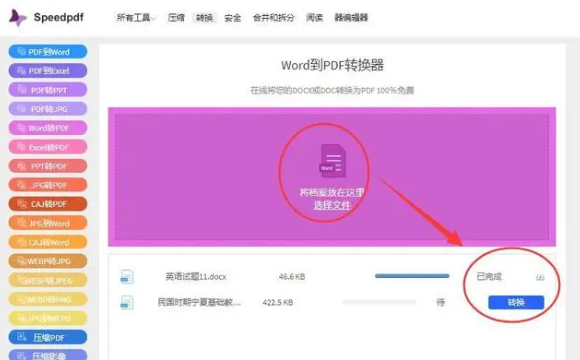Click the 待 status text
Image resolution: width=580 pixels, height=360 pixels.
[x=441, y=303]
